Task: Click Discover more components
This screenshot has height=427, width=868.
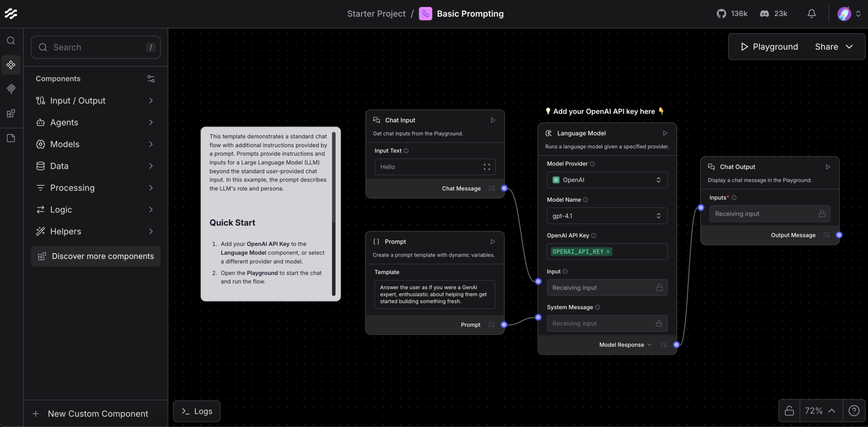Action: coord(96,256)
